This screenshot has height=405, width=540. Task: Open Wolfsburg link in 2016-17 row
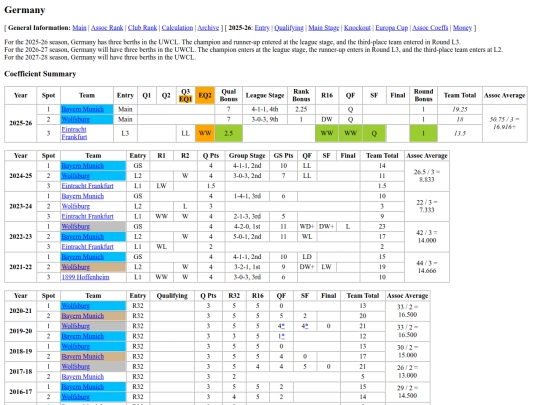click(x=75, y=397)
